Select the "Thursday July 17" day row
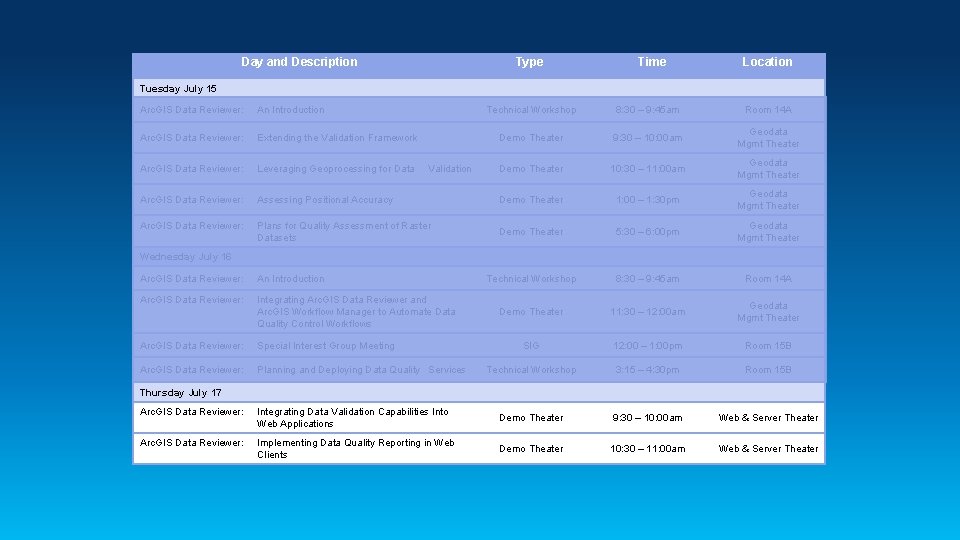The height and width of the screenshot is (540, 960). coord(479,392)
